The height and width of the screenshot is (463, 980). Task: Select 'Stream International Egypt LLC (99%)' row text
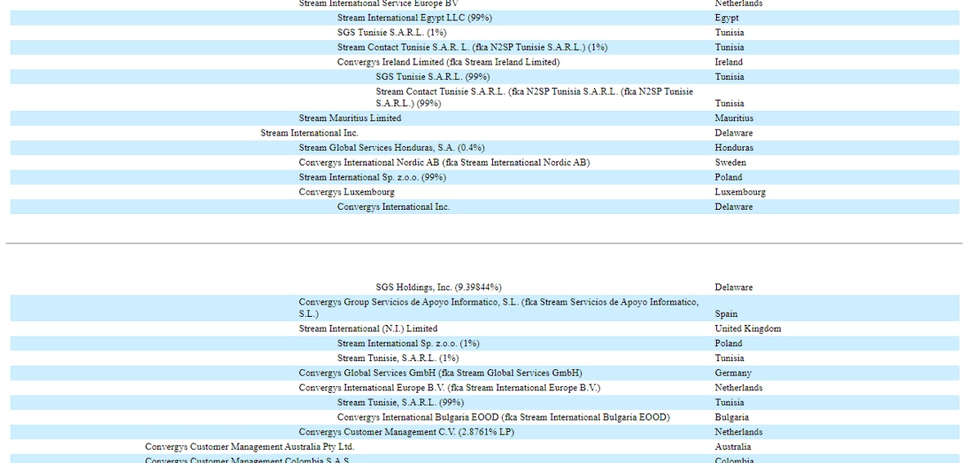(414, 18)
